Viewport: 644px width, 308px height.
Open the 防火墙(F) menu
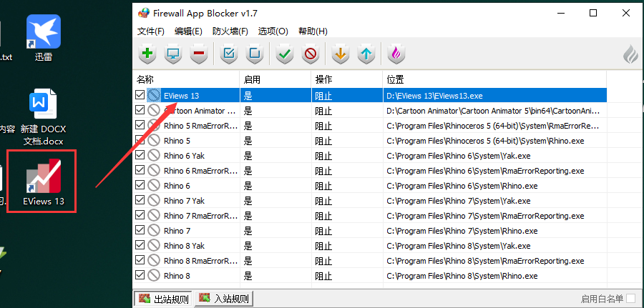pyautogui.click(x=230, y=31)
